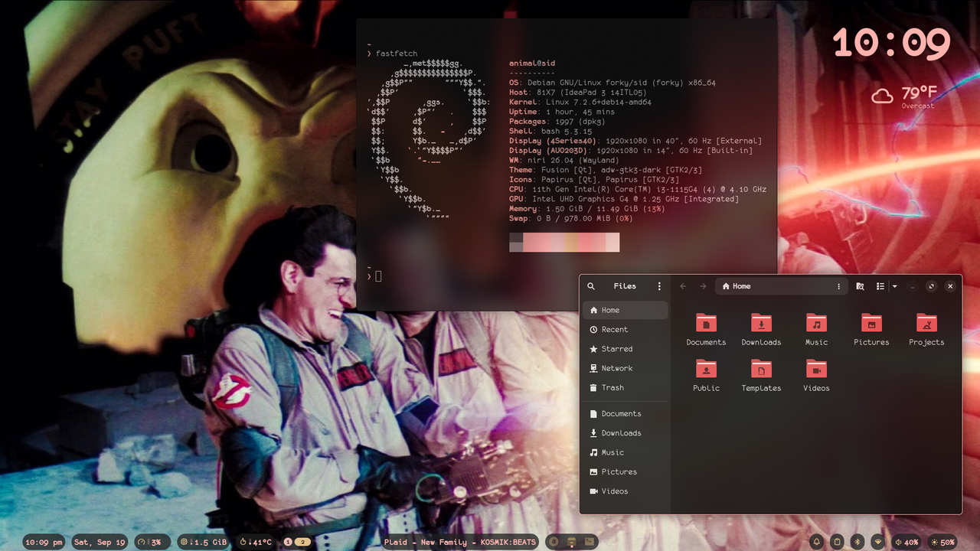980x551 pixels.
Task: Click the 1.5 GiB memory indicator
Action: (203, 542)
